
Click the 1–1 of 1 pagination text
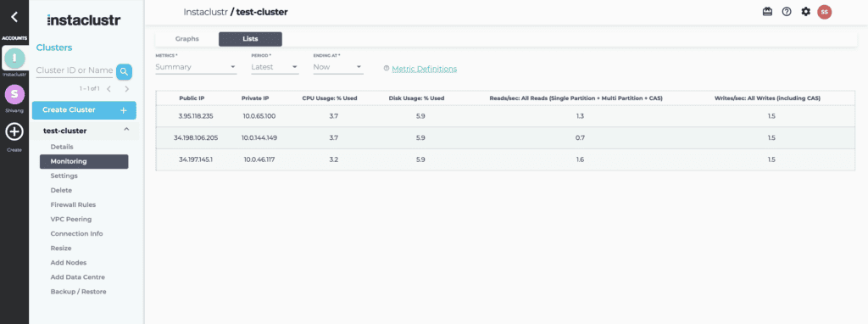click(89, 88)
